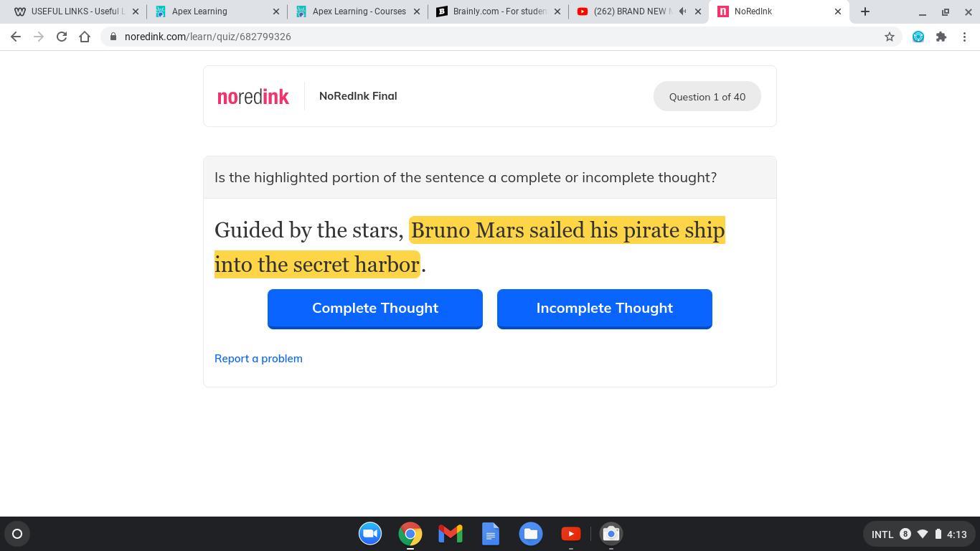Open the Zoom app in the shelf

pos(370,534)
